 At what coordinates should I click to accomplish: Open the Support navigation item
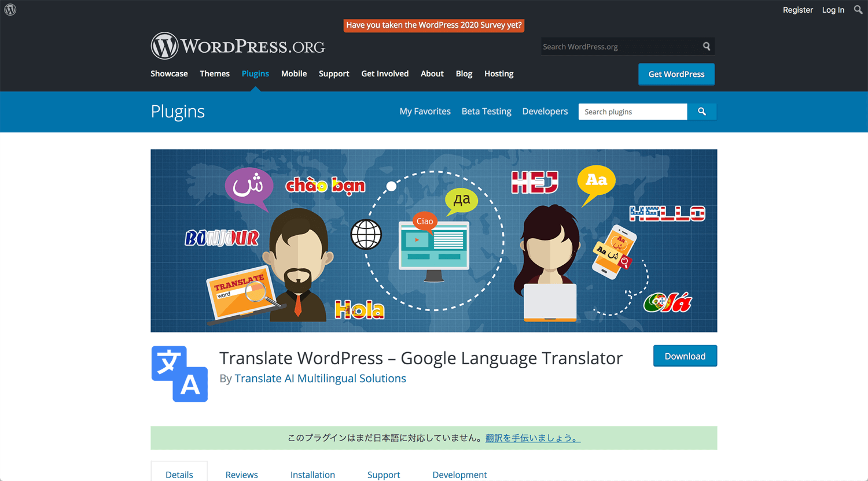pyautogui.click(x=334, y=73)
